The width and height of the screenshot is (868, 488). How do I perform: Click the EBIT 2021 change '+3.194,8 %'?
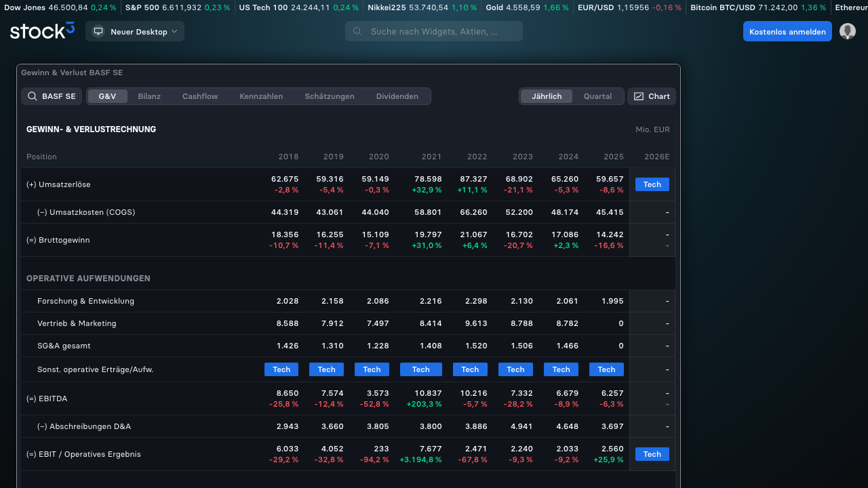(421, 460)
